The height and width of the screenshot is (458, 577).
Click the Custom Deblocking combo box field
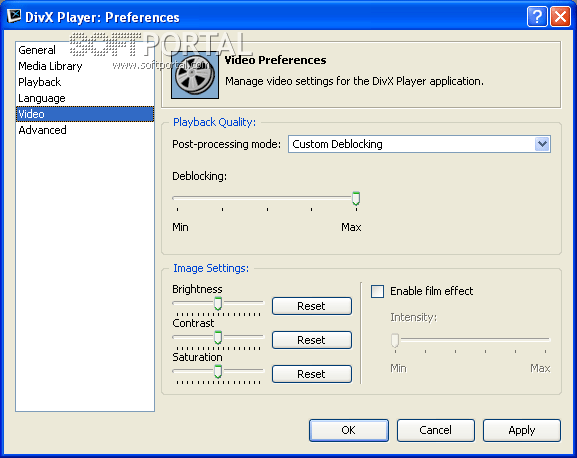point(419,144)
